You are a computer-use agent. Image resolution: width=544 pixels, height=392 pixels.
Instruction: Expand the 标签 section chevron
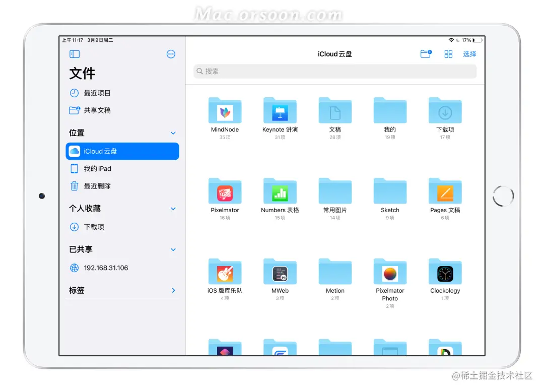173,290
